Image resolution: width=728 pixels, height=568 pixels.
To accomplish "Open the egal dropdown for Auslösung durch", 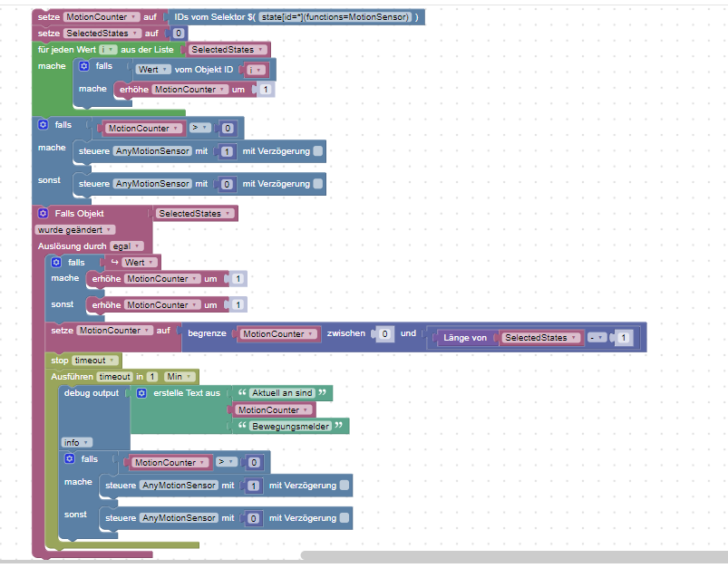I will coord(127,245).
